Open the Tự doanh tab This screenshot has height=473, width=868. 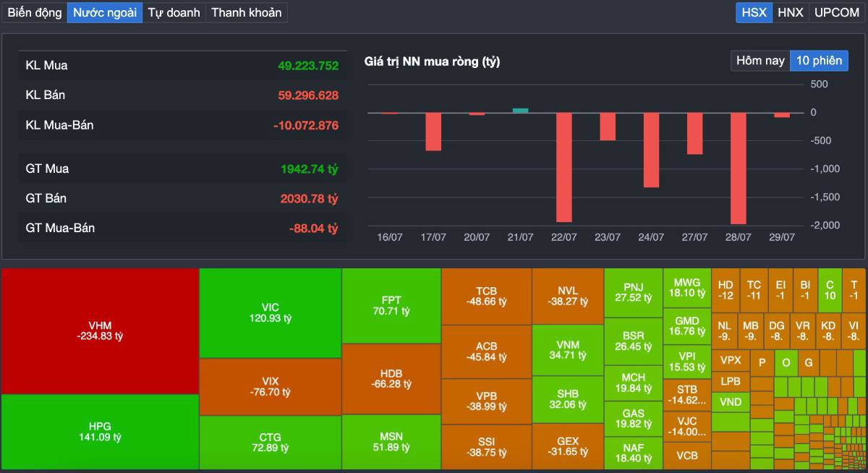pyautogui.click(x=174, y=12)
